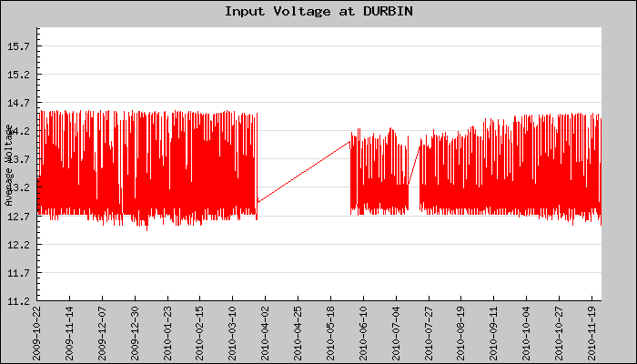Select the 15.7 y-axis value
The image size is (637, 364).
click(19, 46)
